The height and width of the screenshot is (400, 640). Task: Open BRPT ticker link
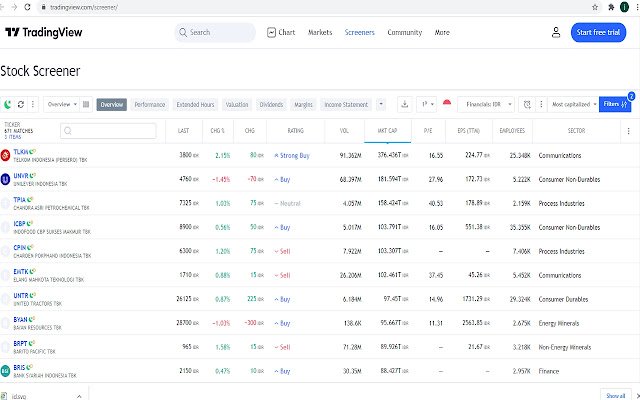click(20, 344)
